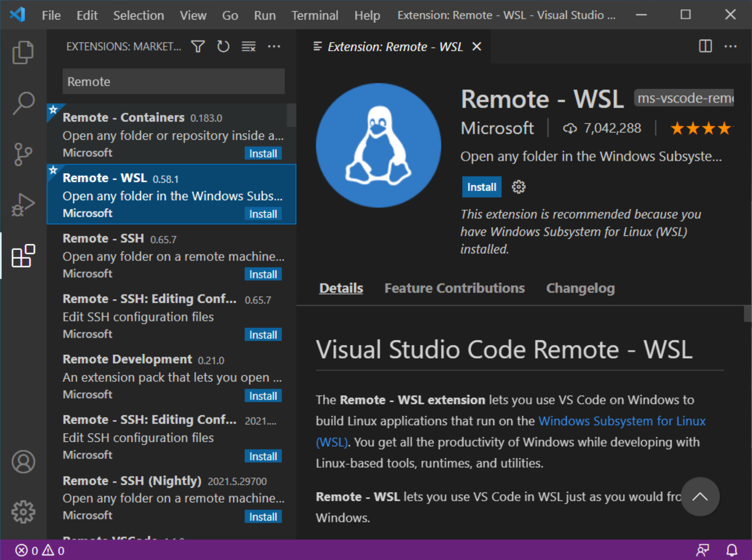Install the Remote - WSL extension
This screenshot has width=752, height=560.
[481, 187]
